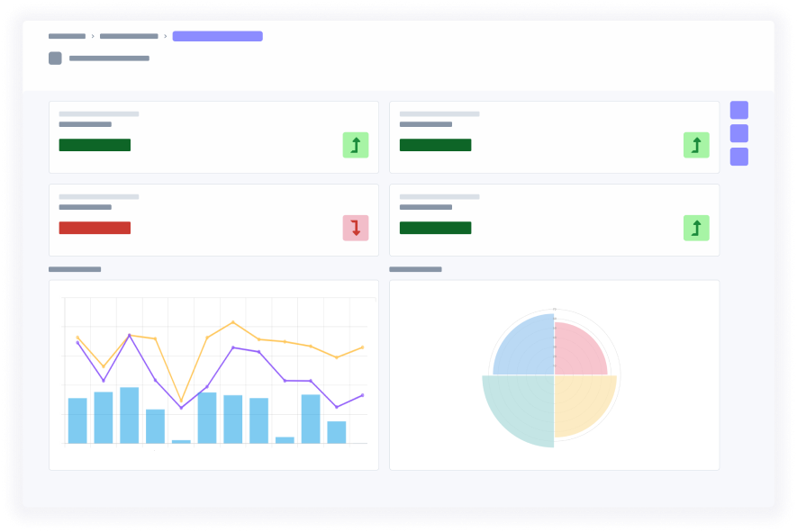Click the red value bar on the declining metric card
This screenshot has height=532, width=797.
pos(95,226)
